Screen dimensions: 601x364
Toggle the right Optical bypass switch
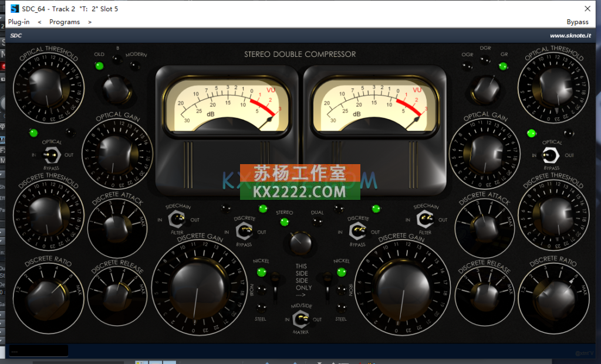click(551, 155)
